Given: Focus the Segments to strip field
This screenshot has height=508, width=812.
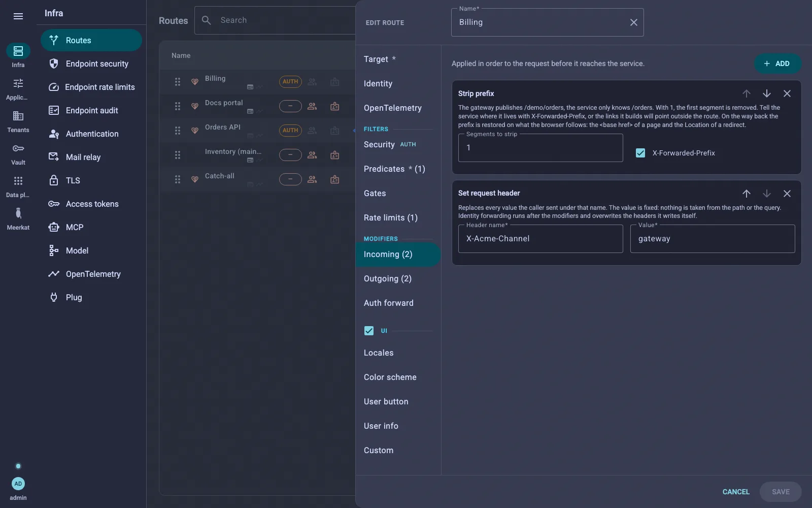Looking at the screenshot, I should (540, 148).
